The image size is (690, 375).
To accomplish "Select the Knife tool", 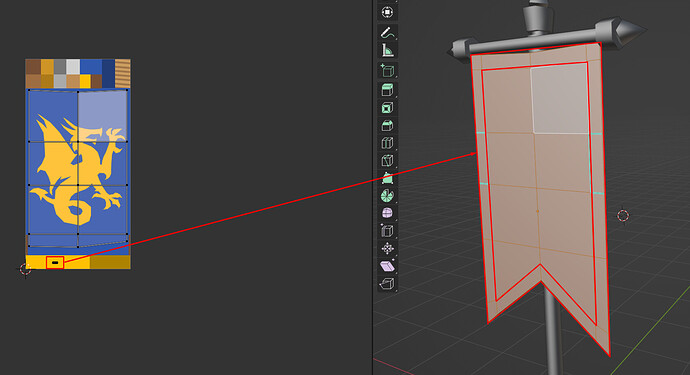I will [387, 161].
